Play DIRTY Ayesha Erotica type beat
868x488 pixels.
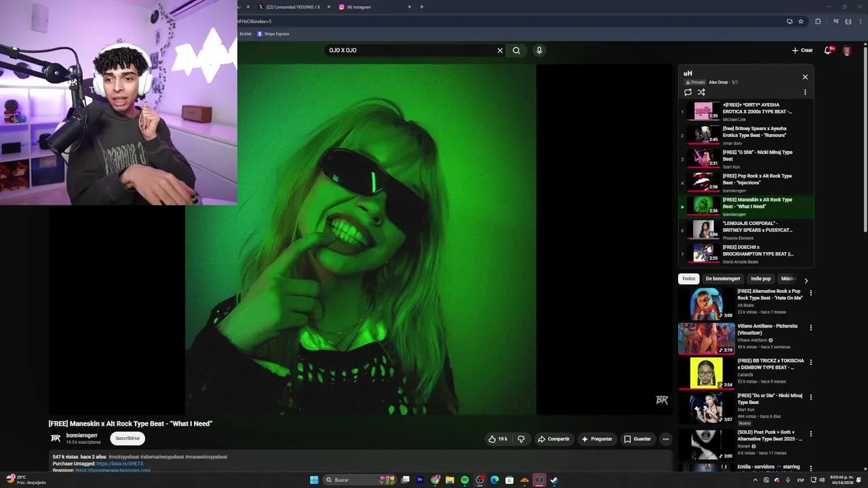746,111
